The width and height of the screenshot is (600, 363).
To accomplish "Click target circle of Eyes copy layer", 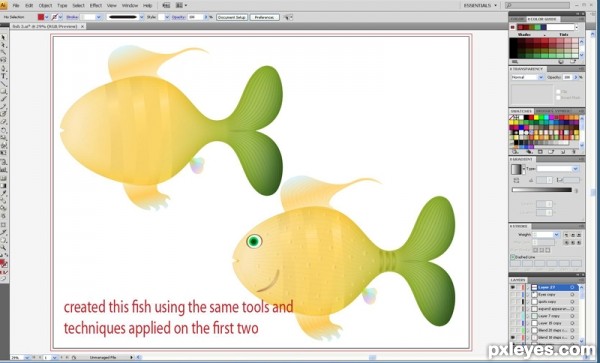I will [572, 295].
